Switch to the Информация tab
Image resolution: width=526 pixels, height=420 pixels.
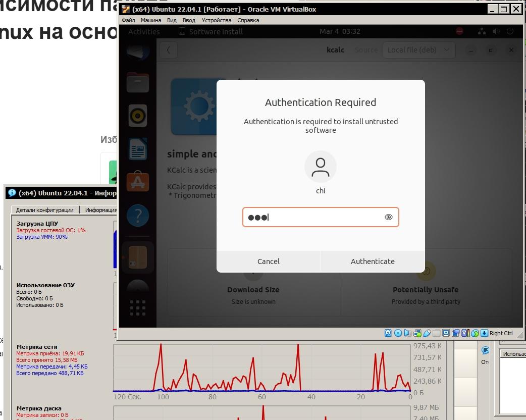[x=99, y=209]
